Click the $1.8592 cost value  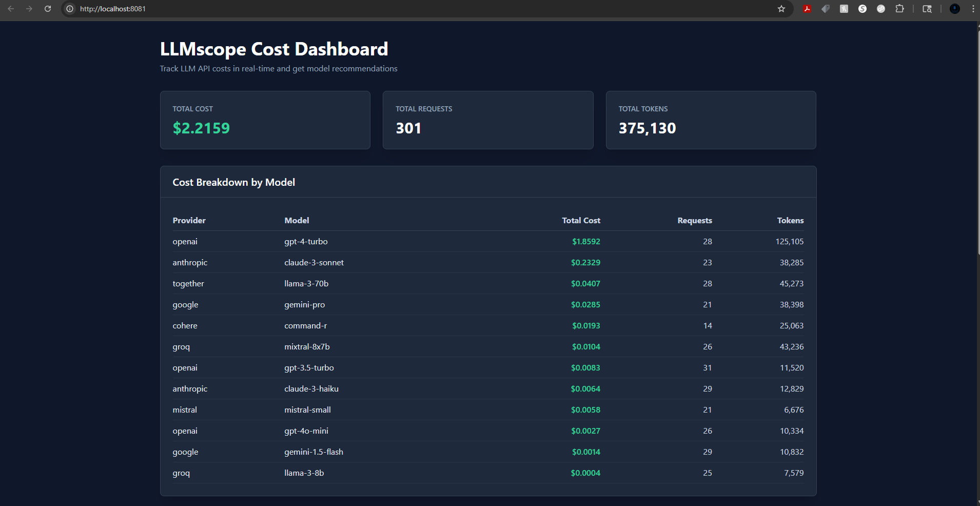pos(586,241)
